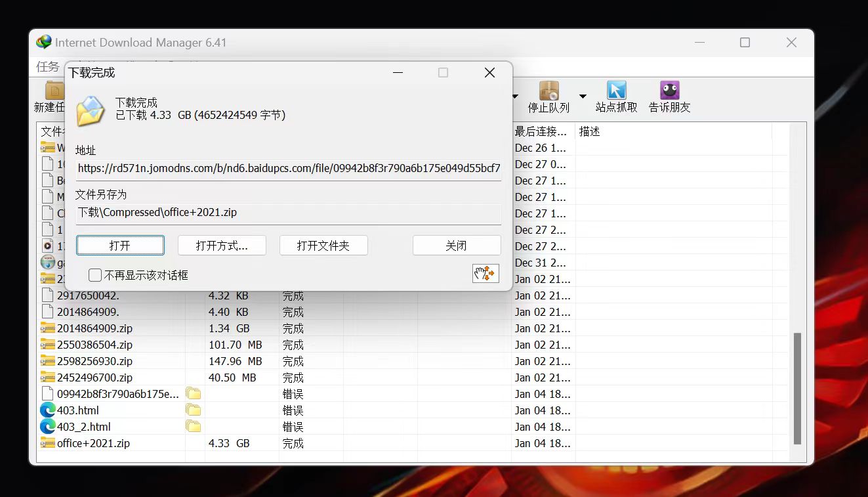Click the Edge icon next to 403.html
Screen dimensions: 868x497
47,410
